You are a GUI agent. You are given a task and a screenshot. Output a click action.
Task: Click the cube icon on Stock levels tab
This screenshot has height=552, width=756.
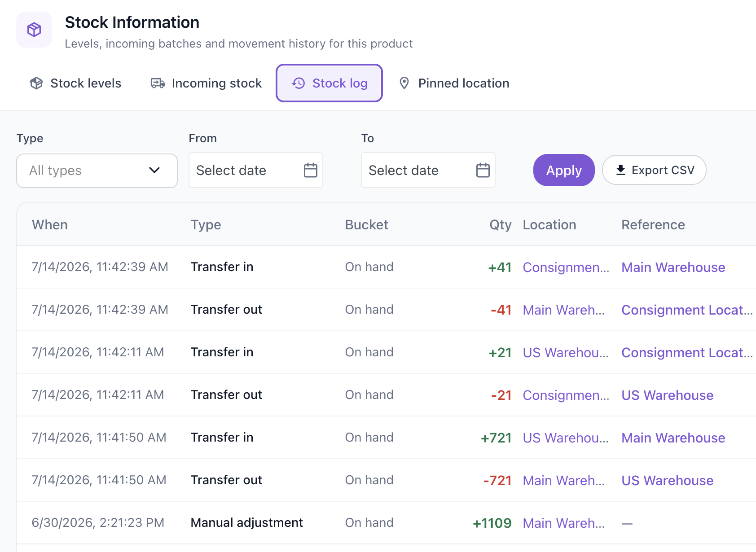coord(36,83)
